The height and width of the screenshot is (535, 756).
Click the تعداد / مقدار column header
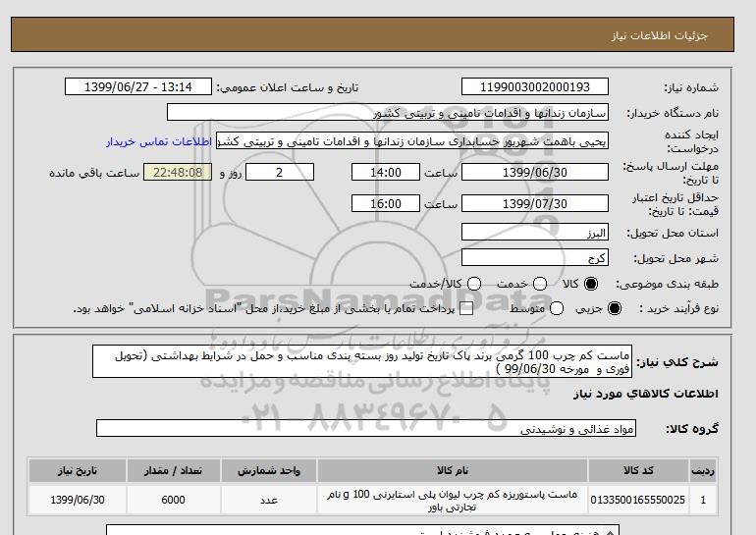[173, 470]
